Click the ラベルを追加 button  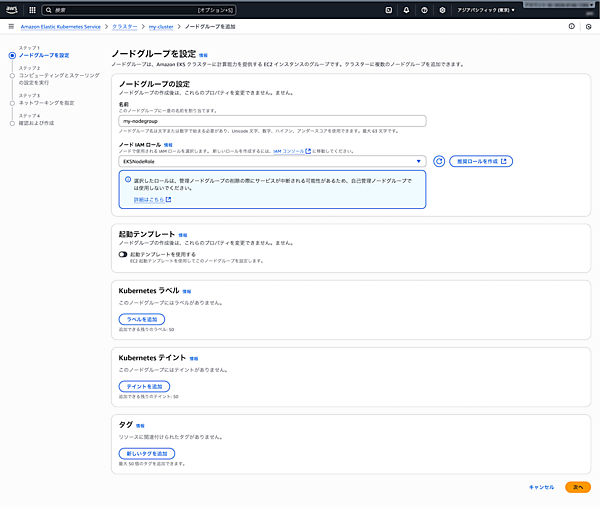(142, 318)
